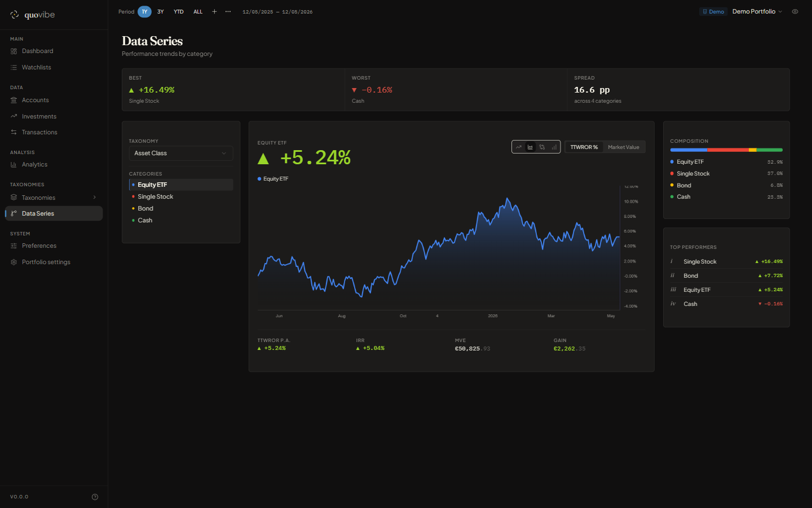The width and height of the screenshot is (812, 508).
Task: Click the Data Series page title
Action: coord(152,41)
